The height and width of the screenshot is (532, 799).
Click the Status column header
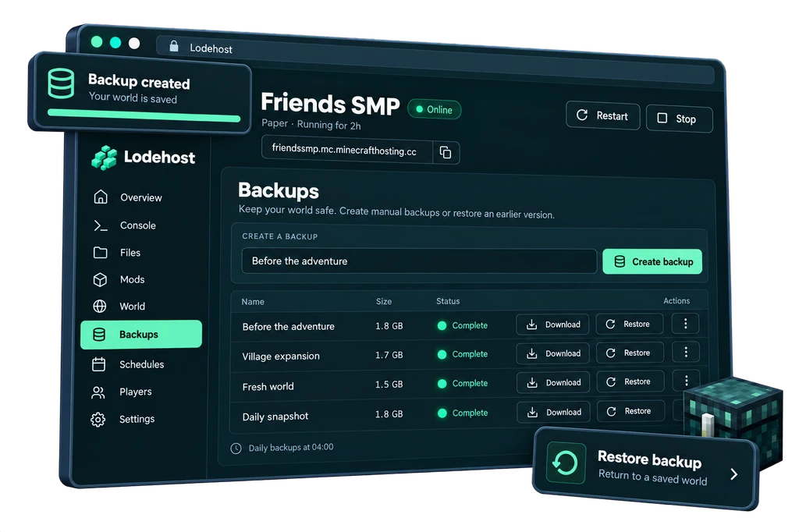[448, 301]
